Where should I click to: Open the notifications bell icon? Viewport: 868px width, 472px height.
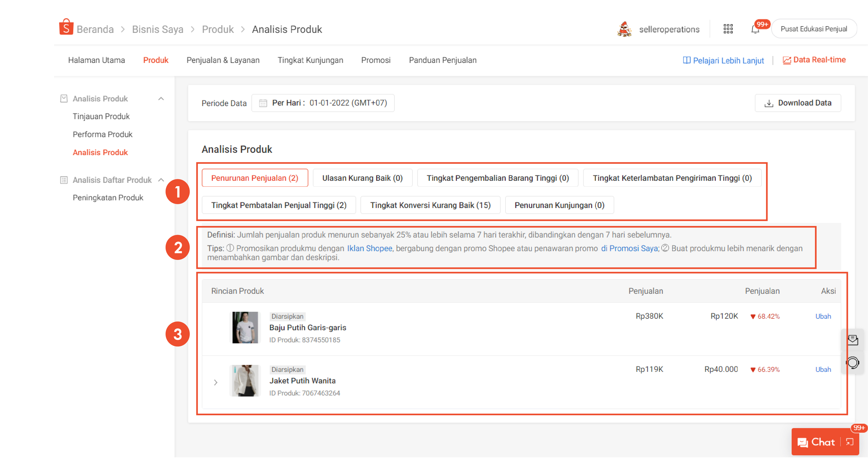(755, 30)
